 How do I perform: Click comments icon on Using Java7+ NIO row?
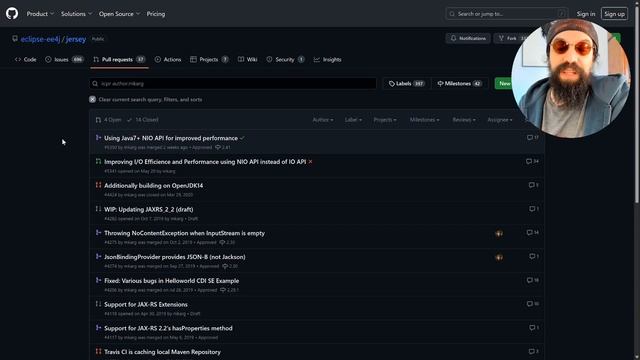pos(533,138)
